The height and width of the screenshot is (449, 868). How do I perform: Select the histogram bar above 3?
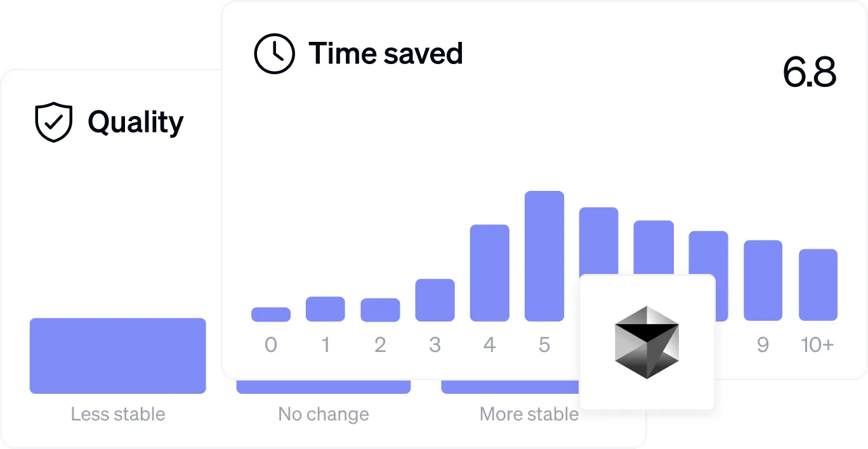435,300
